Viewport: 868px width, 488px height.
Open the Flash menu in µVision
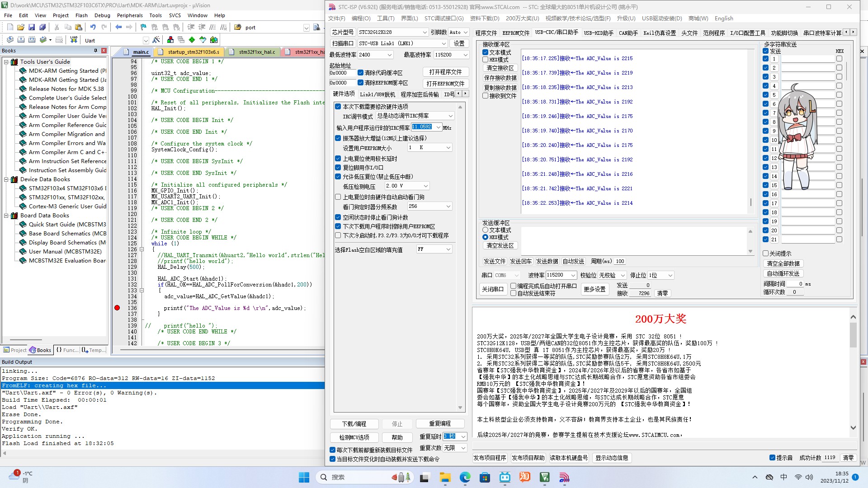(x=81, y=15)
